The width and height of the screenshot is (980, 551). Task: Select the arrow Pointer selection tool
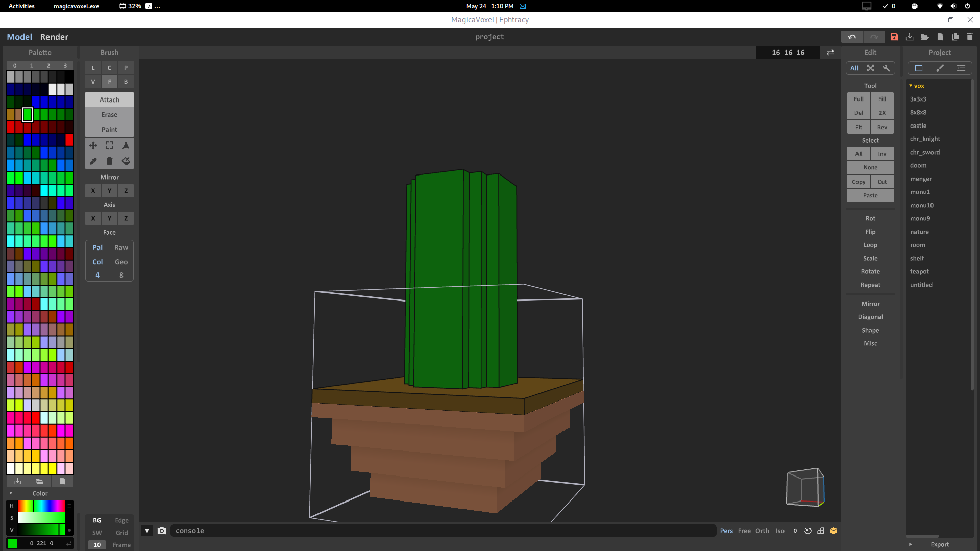coord(126,145)
